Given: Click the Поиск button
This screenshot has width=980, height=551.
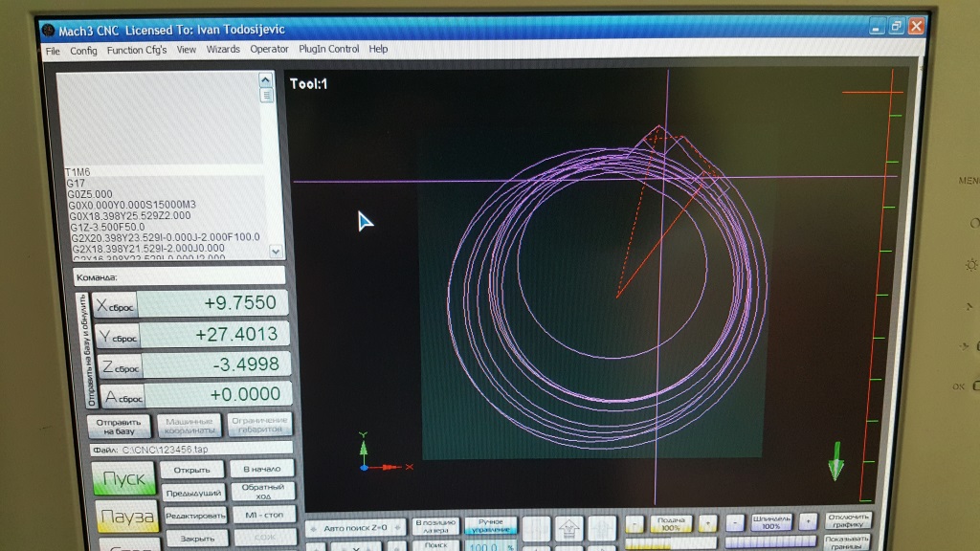Looking at the screenshot, I should coord(435,545).
